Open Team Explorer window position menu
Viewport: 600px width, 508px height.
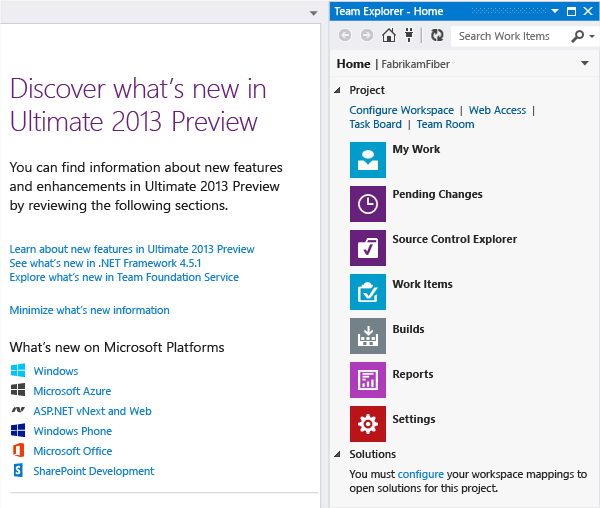[x=555, y=11]
